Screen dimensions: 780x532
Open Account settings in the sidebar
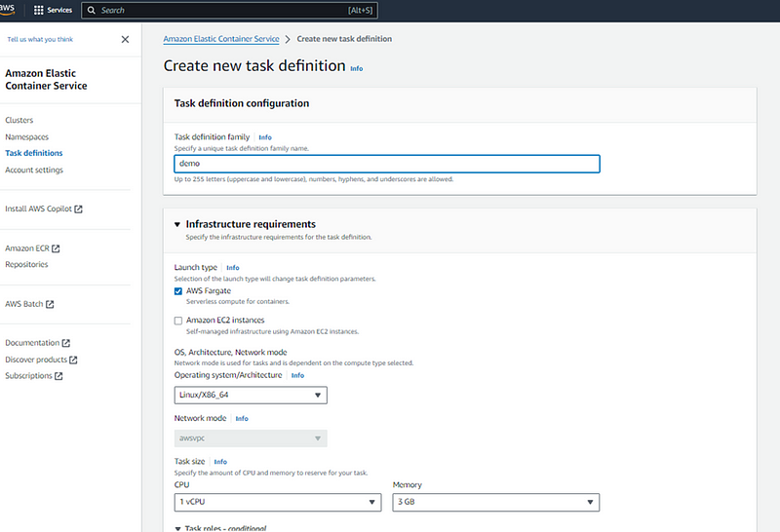coord(34,171)
